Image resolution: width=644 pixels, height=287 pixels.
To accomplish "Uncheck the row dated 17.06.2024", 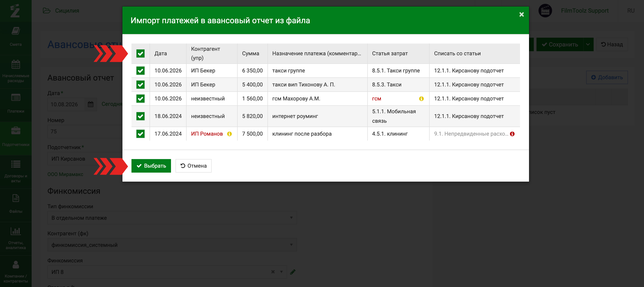I will [x=140, y=134].
